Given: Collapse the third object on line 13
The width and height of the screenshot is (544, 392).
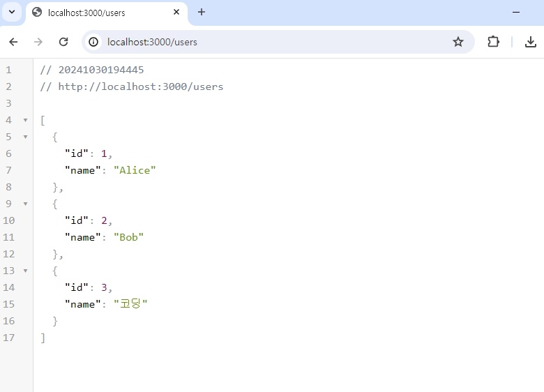Looking at the screenshot, I should (25, 271).
